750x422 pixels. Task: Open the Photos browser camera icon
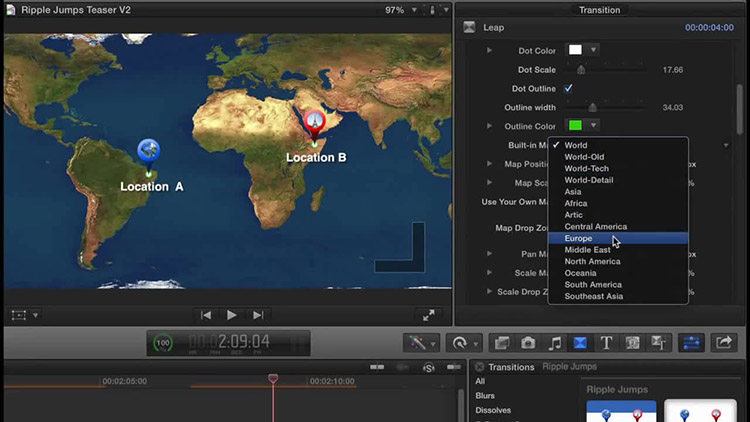528,343
